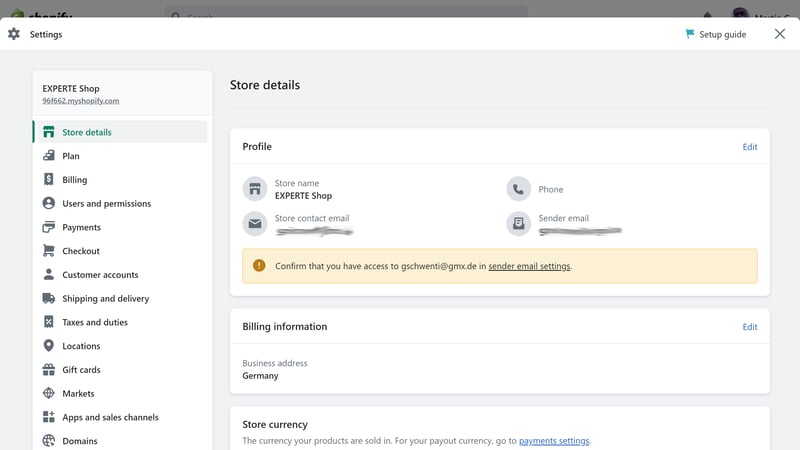
Task: Click the Store name shop icon
Action: coord(255,189)
